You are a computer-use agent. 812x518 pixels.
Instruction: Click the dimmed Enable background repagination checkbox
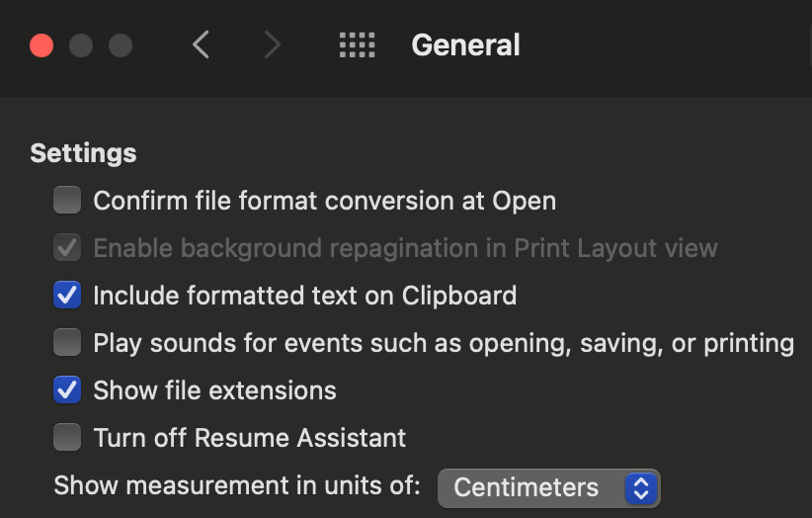(x=67, y=247)
